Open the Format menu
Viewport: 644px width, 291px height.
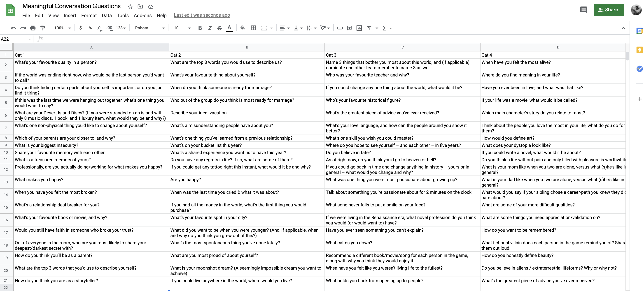click(x=89, y=16)
